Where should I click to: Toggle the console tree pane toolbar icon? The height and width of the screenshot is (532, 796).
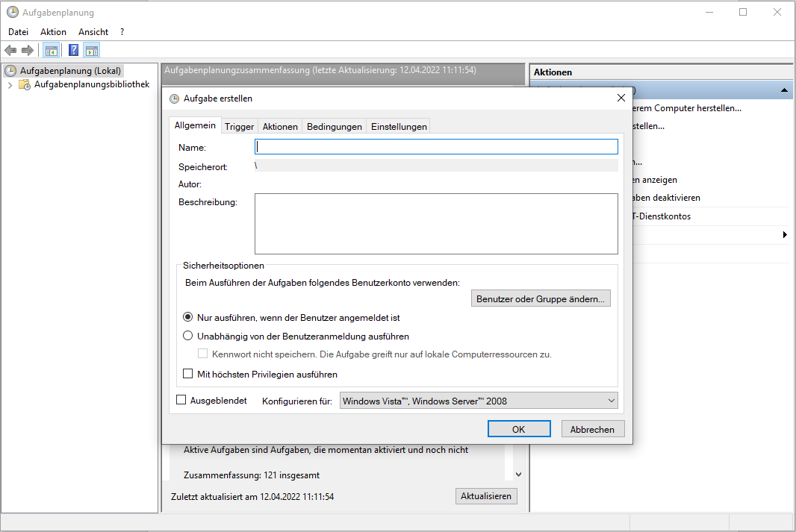tap(51, 51)
